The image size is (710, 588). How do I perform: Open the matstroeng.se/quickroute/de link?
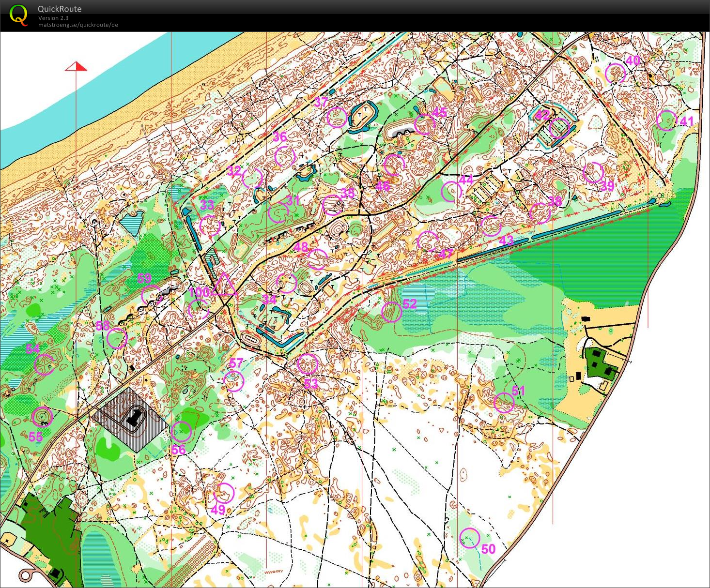point(78,25)
